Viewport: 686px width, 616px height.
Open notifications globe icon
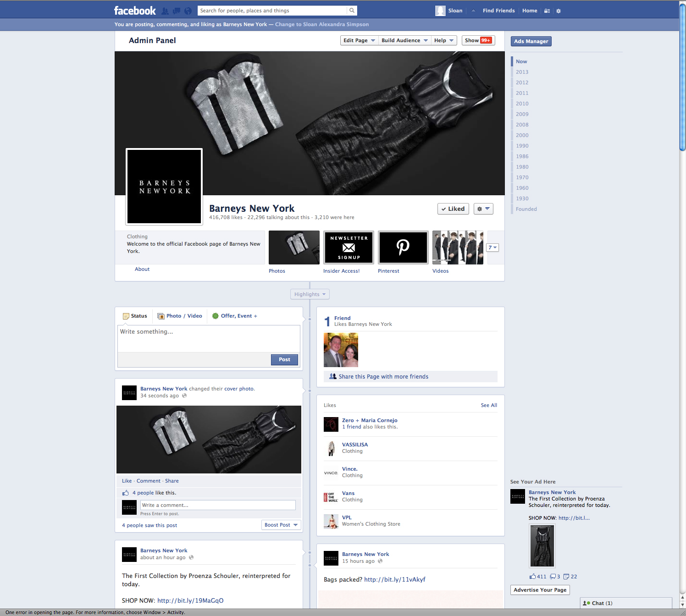(188, 11)
